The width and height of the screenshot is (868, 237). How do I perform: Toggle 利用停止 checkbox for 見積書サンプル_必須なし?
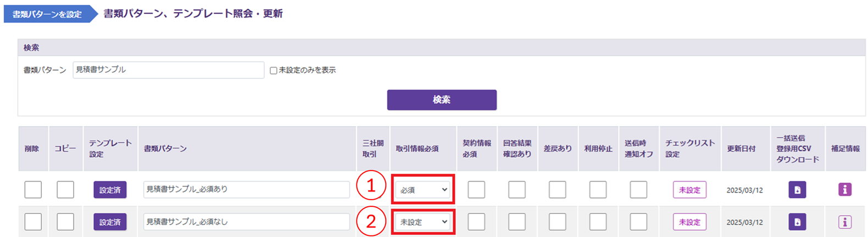point(598,222)
